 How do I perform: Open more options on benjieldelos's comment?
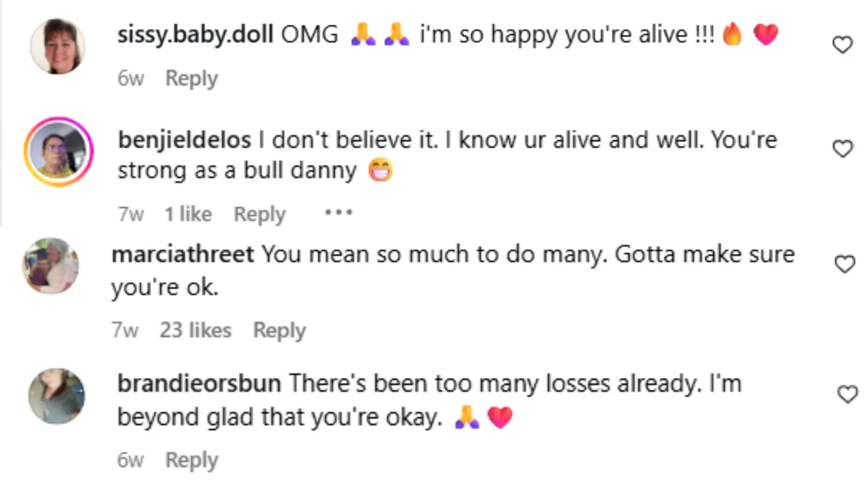click(338, 212)
